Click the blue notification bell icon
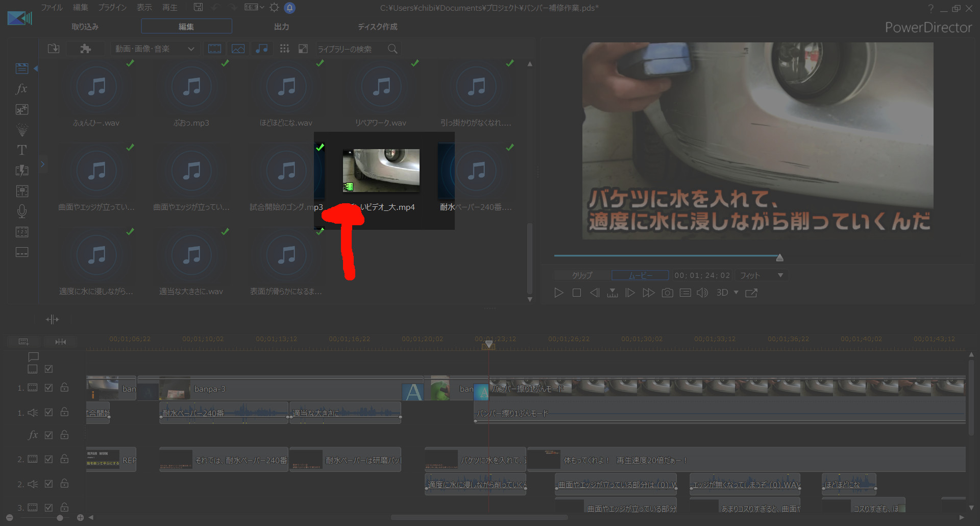980x526 pixels. (x=289, y=8)
